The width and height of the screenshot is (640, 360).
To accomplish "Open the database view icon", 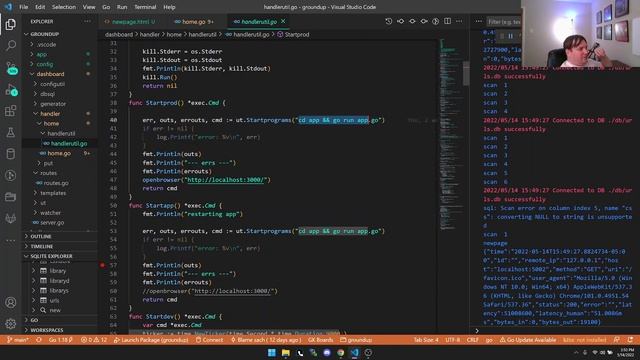I will click(x=11, y=154).
